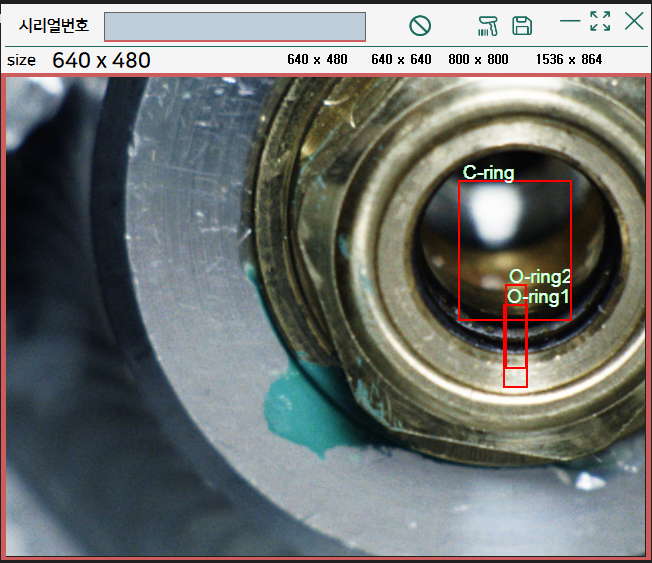
Task: Choose the small 640 x 480 size option
Action: [317, 59]
